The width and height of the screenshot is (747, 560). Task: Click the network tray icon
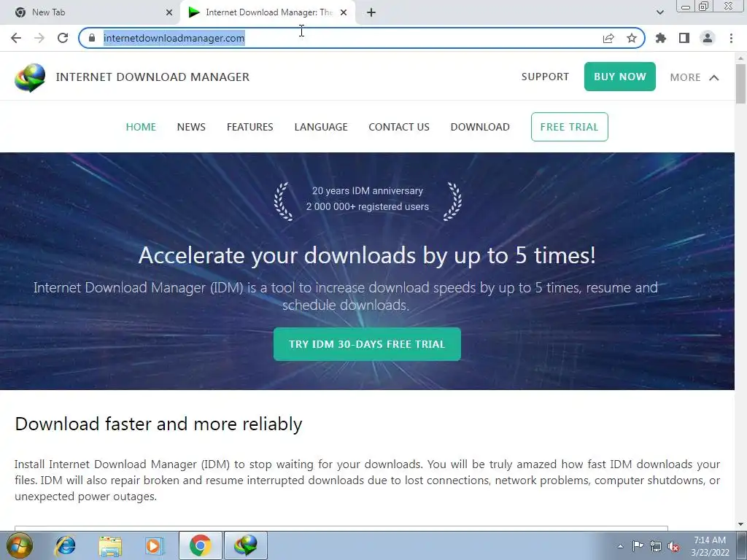[x=656, y=546]
